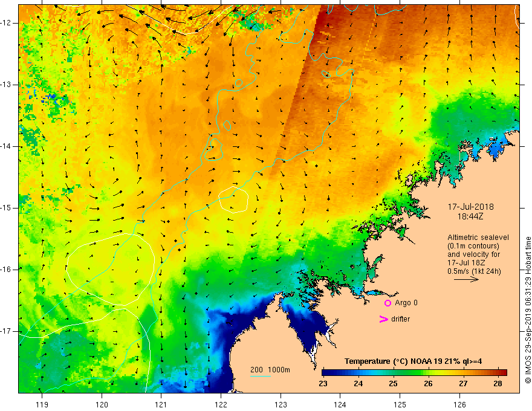Click longitude axis label 125

(400, 404)
